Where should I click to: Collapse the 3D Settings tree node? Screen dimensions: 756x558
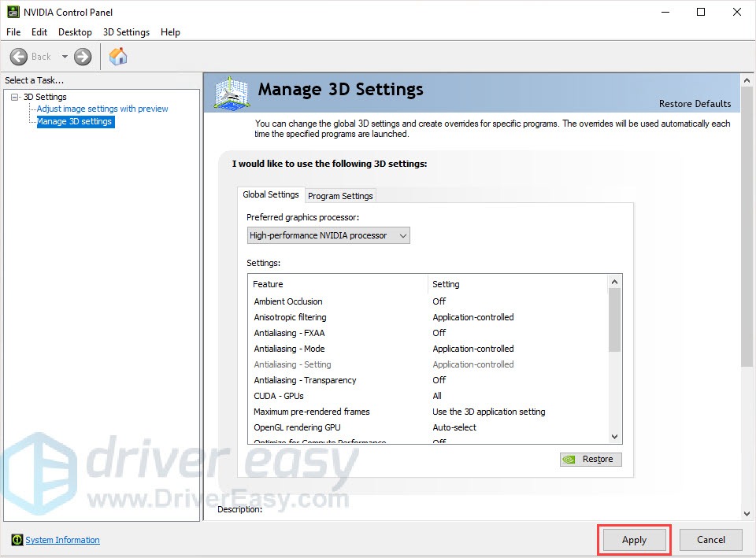coord(15,97)
